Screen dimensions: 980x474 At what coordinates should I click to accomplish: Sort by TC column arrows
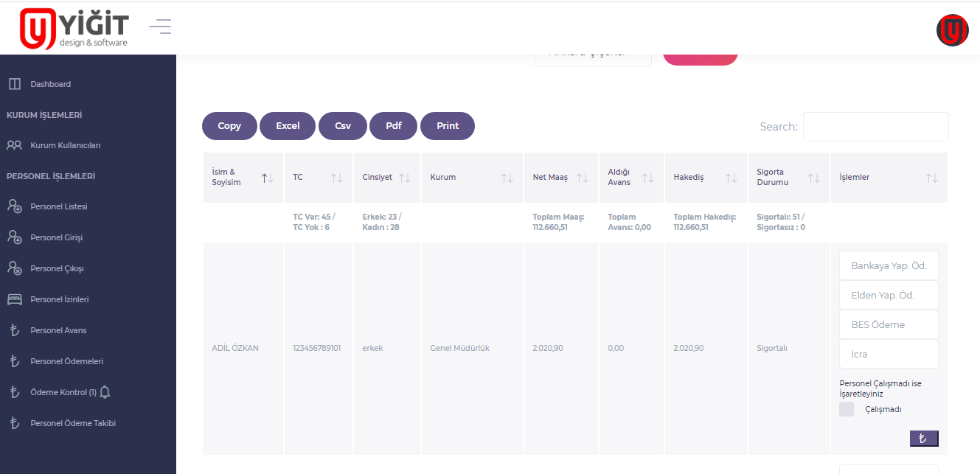coord(337,178)
